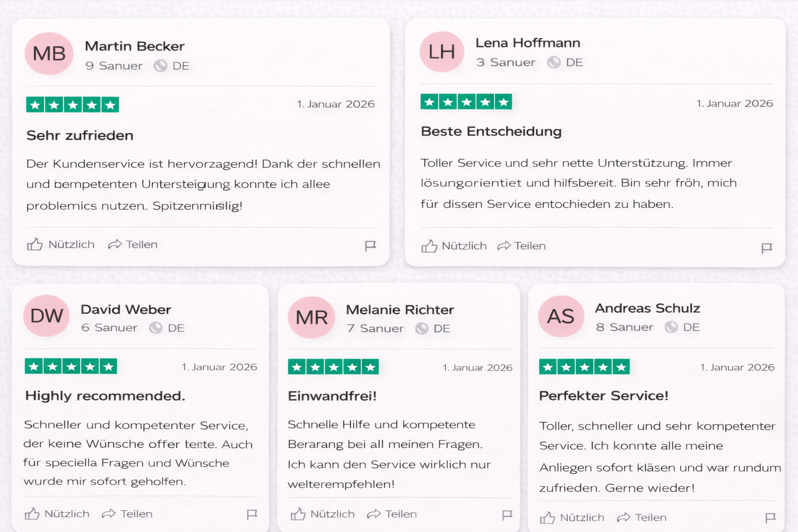Flag Andreas Schulz's review
This screenshot has height=532, width=798.
pos(770,517)
